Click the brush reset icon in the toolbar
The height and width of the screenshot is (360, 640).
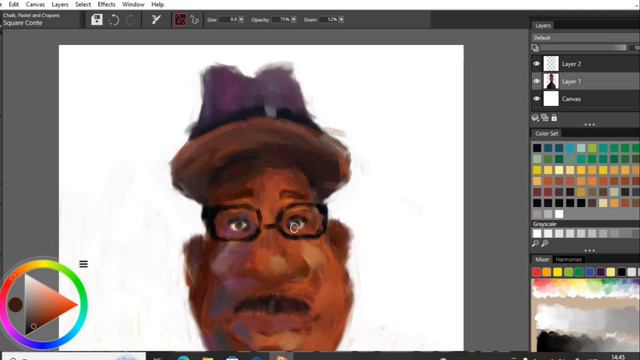coord(156,20)
